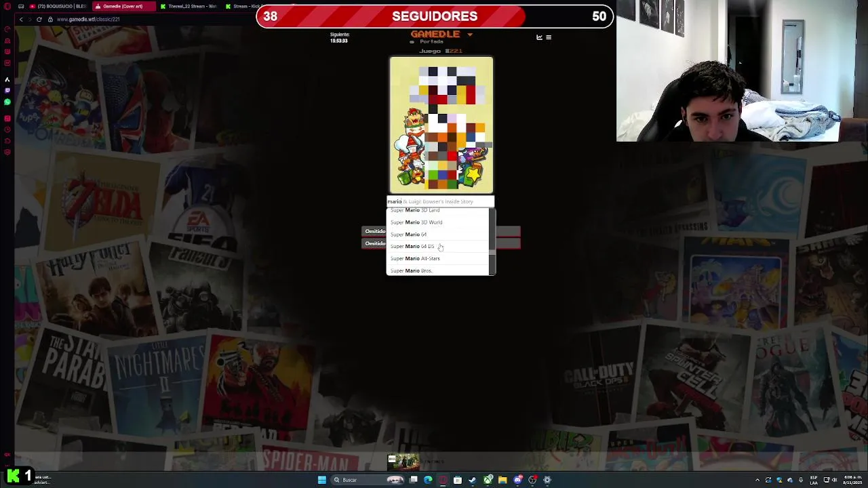Open the browser tab-islands workspace icon
Viewport: 868px width, 488px height.
click(x=21, y=6)
